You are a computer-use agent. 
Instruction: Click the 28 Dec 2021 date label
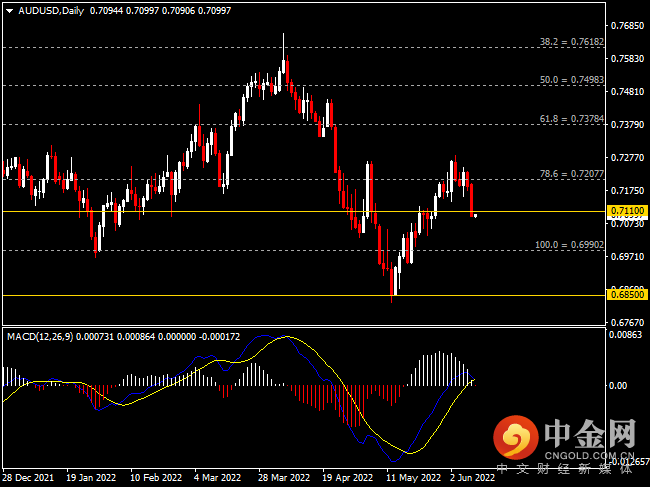28,478
